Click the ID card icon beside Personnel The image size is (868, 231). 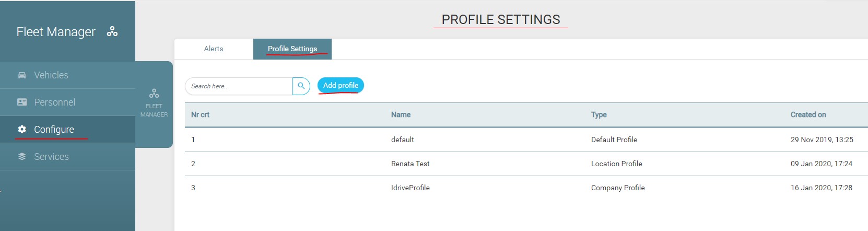tap(22, 102)
